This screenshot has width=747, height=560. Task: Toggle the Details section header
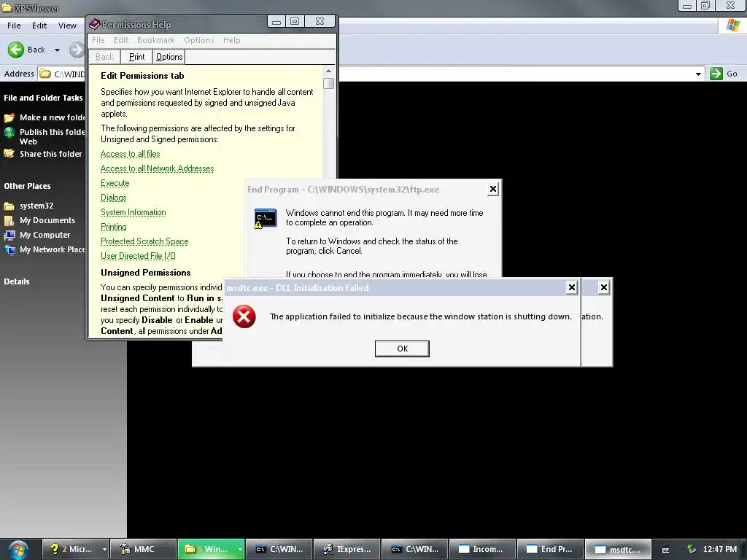pyautogui.click(x=17, y=281)
